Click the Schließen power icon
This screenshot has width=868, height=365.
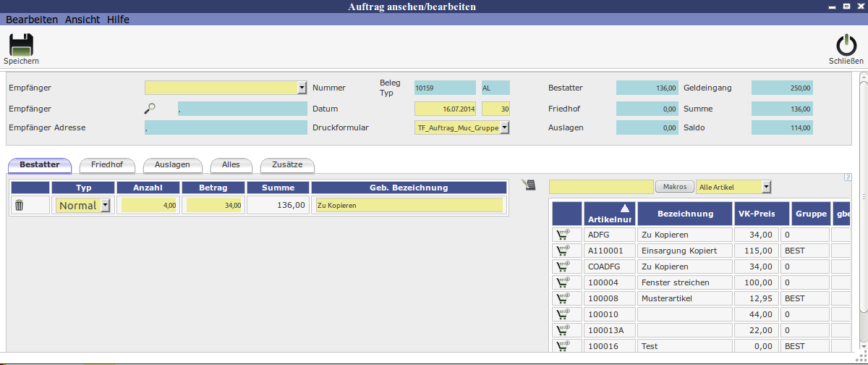point(846,45)
